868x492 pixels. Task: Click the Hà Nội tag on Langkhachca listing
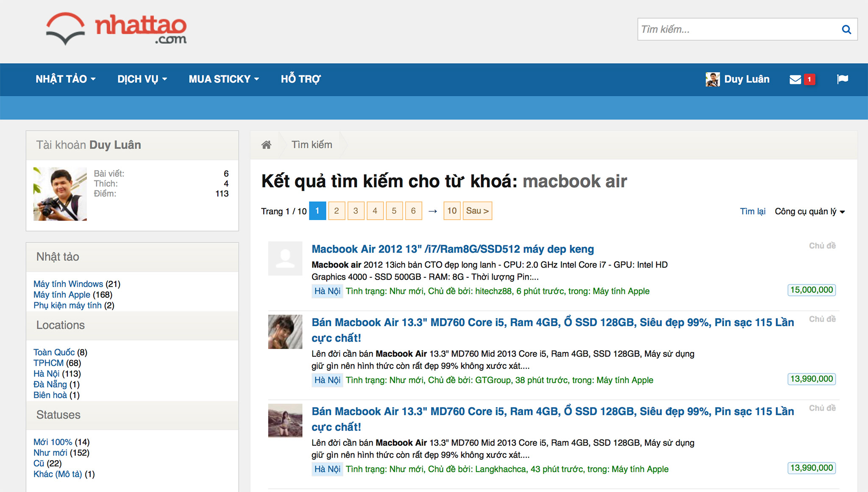(x=327, y=469)
